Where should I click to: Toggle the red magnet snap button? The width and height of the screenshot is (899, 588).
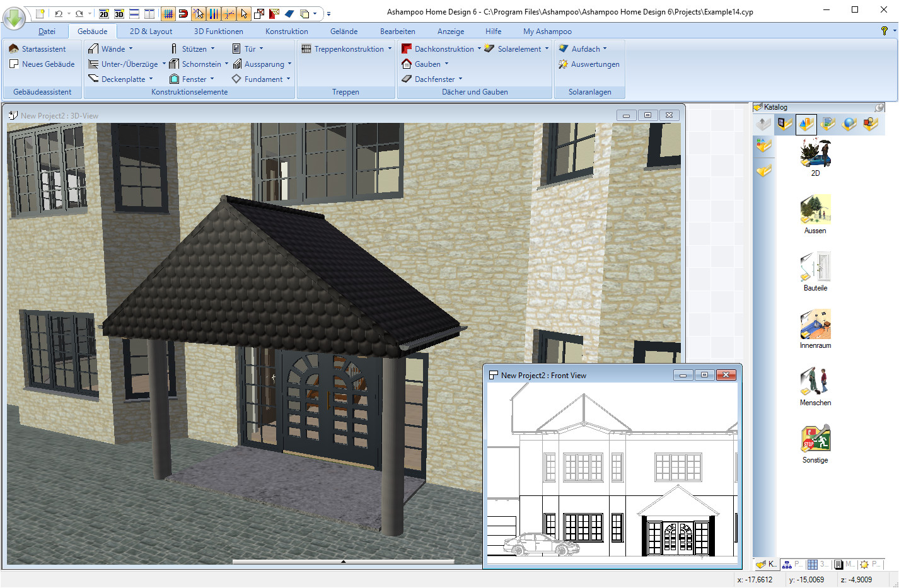183,13
